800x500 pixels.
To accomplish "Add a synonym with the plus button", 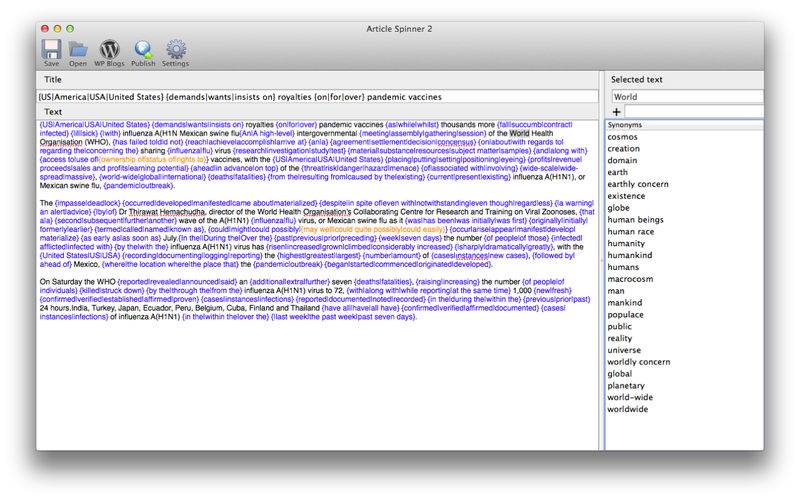I will pyautogui.click(x=616, y=112).
